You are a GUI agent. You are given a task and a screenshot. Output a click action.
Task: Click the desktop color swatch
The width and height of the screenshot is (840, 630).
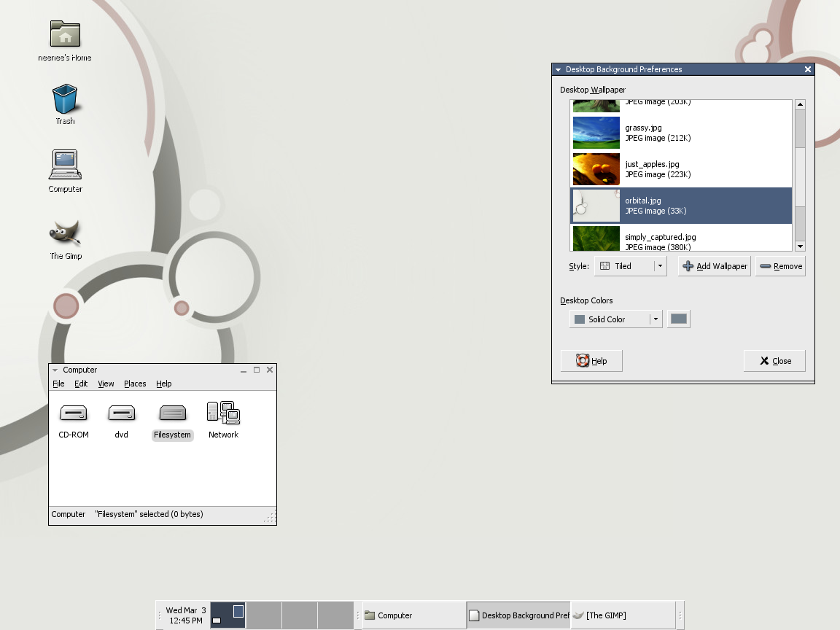(679, 319)
